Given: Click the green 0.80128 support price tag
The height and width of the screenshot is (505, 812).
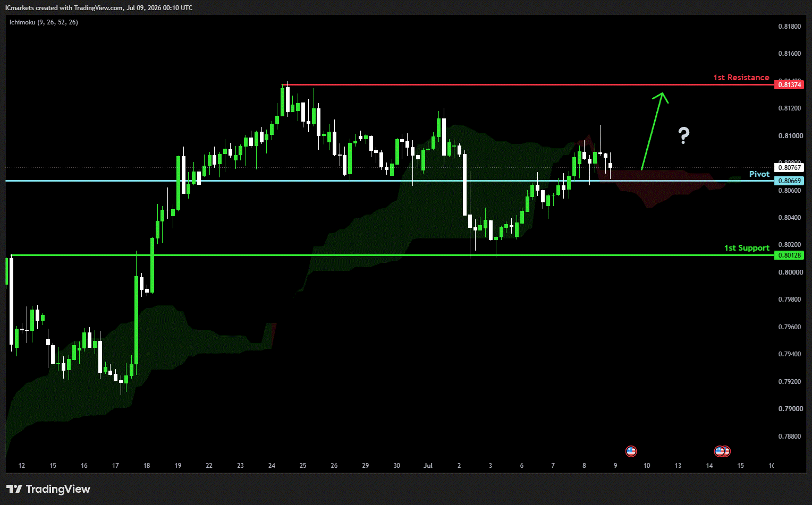Looking at the screenshot, I should click(789, 255).
